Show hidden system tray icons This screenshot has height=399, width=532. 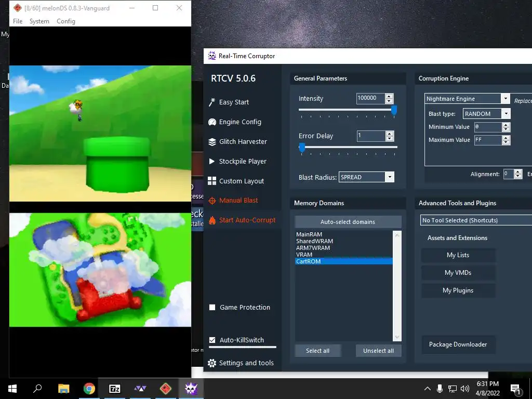point(428,389)
